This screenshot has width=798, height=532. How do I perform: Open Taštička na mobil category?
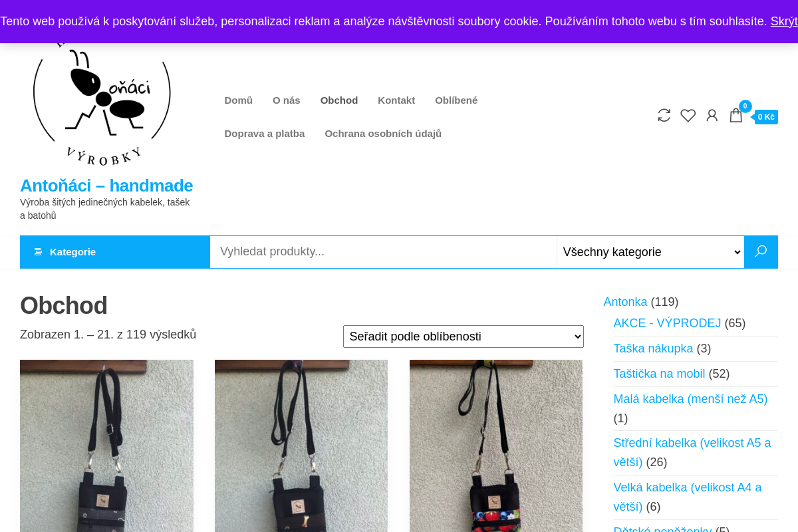(x=659, y=374)
